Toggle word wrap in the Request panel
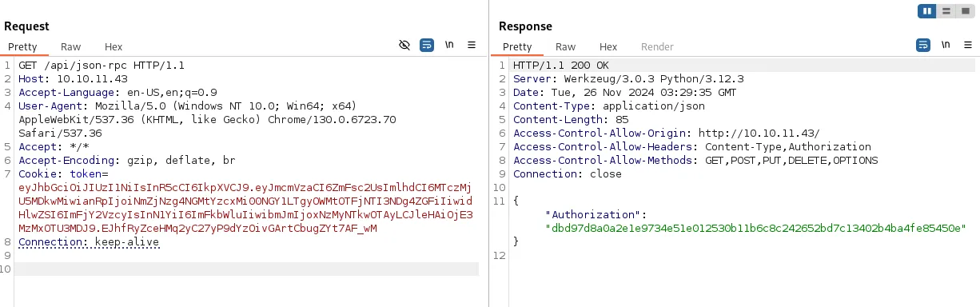Viewport: 980px width, 307px height. [x=427, y=45]
